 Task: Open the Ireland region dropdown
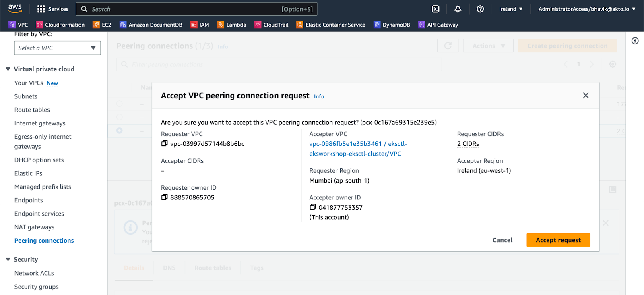511,9
